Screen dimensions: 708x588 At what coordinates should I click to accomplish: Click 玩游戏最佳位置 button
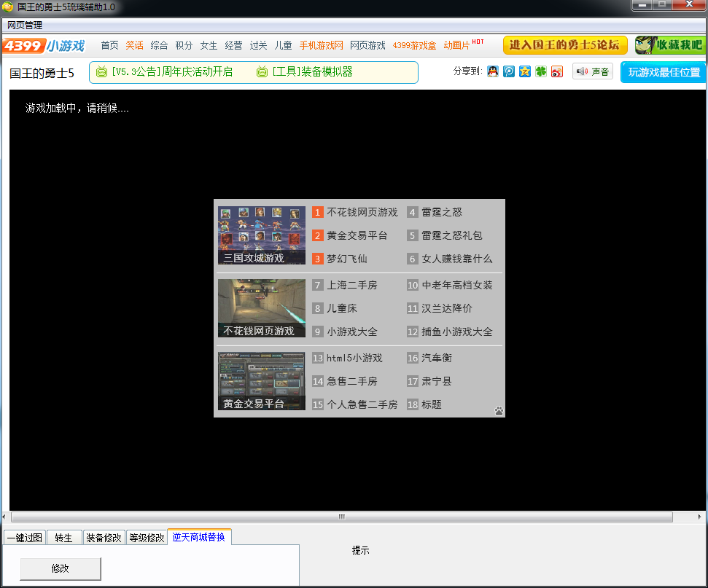664,72
